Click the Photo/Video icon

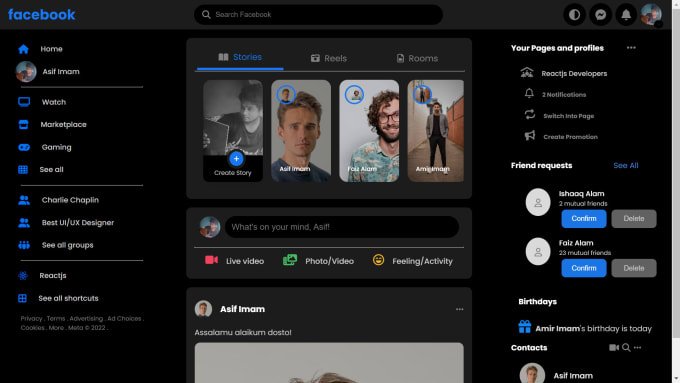click(x=290, y=260)
